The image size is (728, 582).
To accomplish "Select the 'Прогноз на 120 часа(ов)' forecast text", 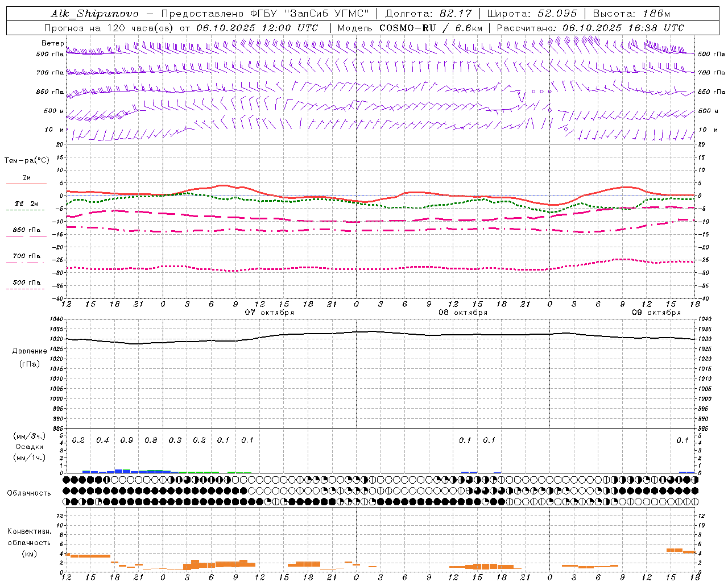I will [110, 28].
